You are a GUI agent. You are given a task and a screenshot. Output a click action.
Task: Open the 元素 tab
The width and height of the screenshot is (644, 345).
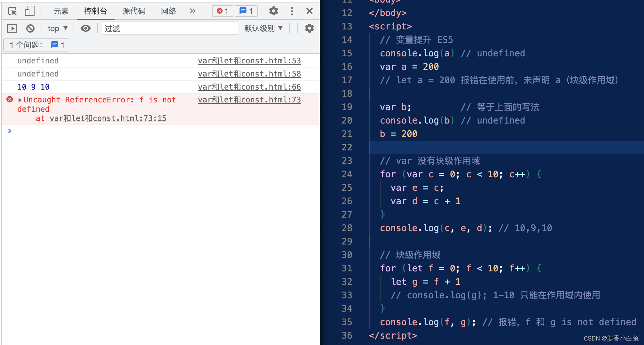pos(61,11)
